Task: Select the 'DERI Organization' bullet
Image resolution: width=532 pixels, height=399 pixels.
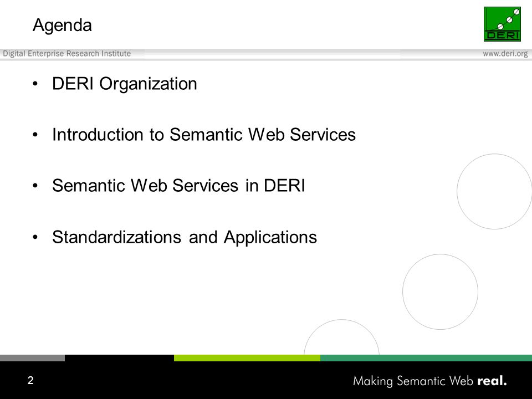Action: [125, 84]
